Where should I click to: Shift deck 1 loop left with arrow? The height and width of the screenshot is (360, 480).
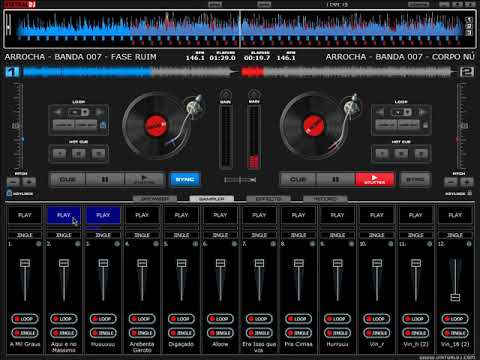[x=58, y=112]
